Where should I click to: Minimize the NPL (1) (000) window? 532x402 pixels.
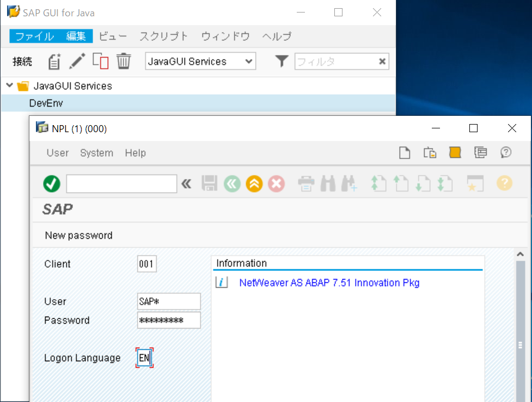(436, 128)
